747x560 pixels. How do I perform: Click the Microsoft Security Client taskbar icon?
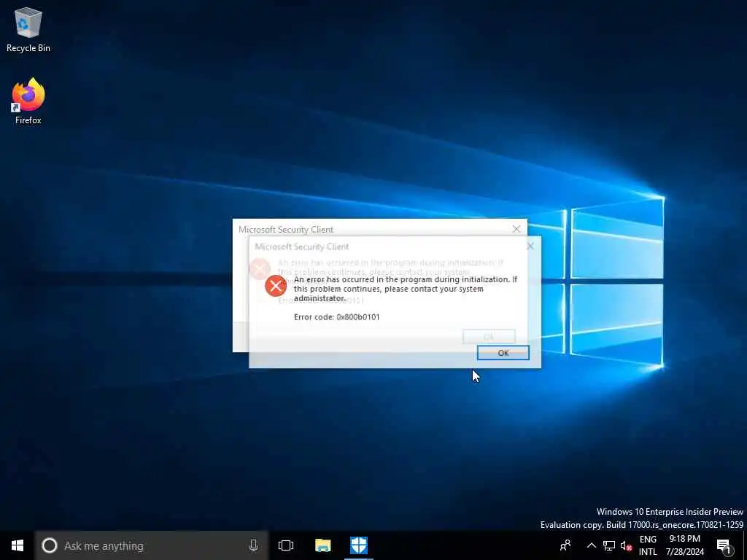[359, 545]
